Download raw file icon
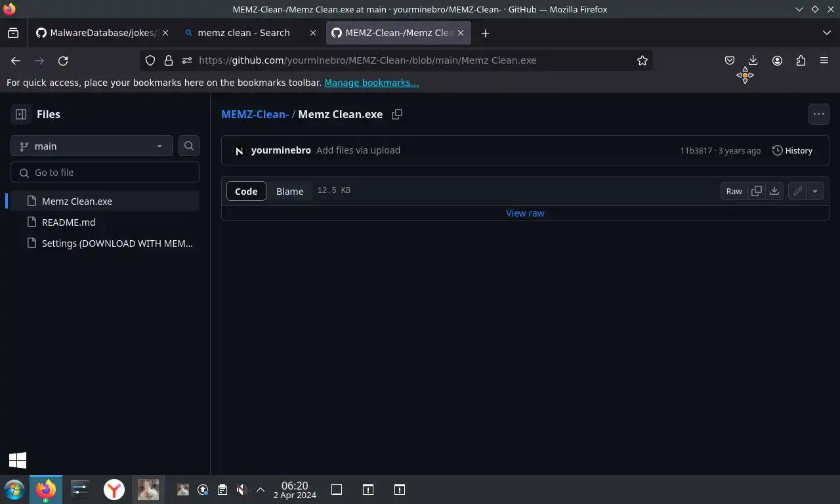Image resolution: width=840 pixels, height=504 pixels. (x=774, y=191)
